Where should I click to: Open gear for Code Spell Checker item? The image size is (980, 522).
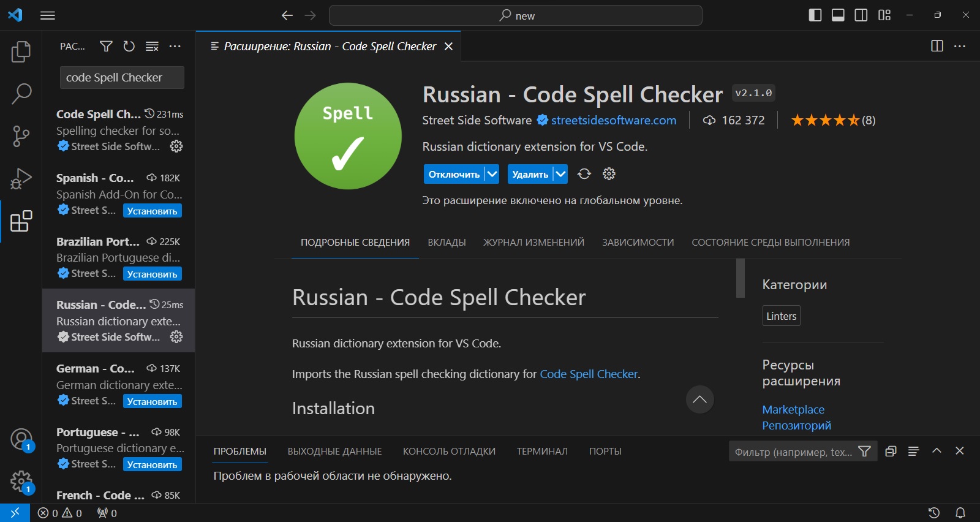pyautogui.click(x=176, y=146)
